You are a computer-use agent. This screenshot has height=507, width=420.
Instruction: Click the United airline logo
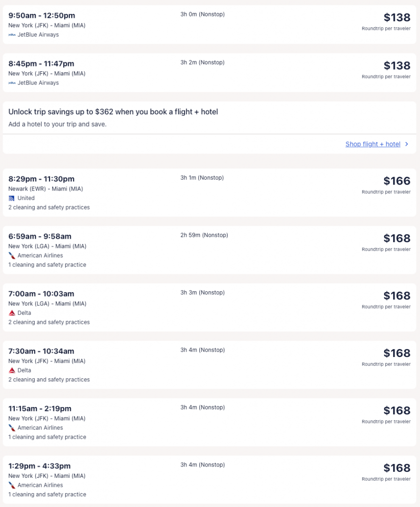point(11,198)
